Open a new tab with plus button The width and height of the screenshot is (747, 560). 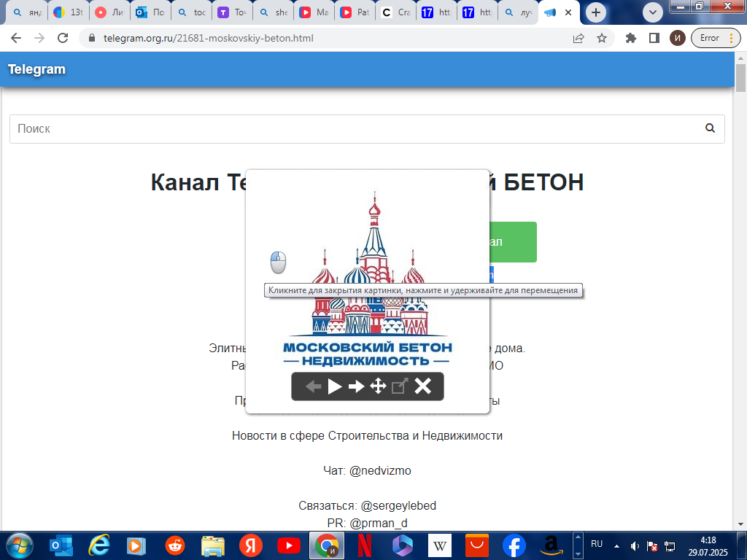click(595, 12)
